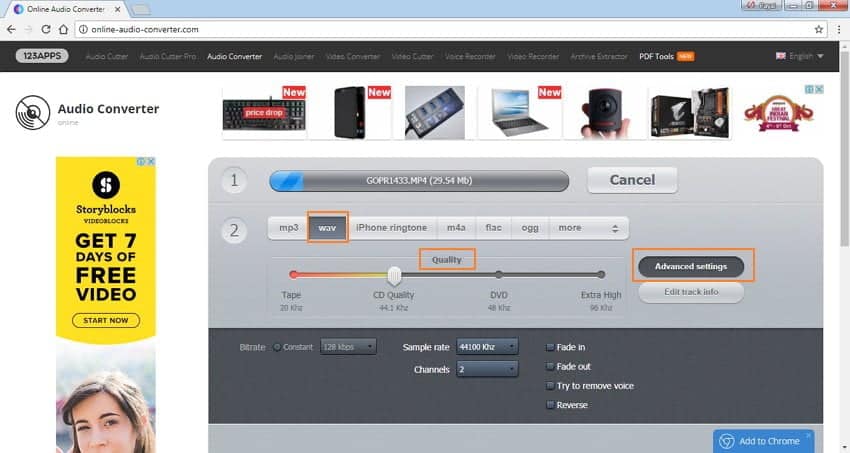The width and height of the screenshot is (850, 453).
Task: Open the USB hub ad thumbnail
Action: [x=434, y=112]
